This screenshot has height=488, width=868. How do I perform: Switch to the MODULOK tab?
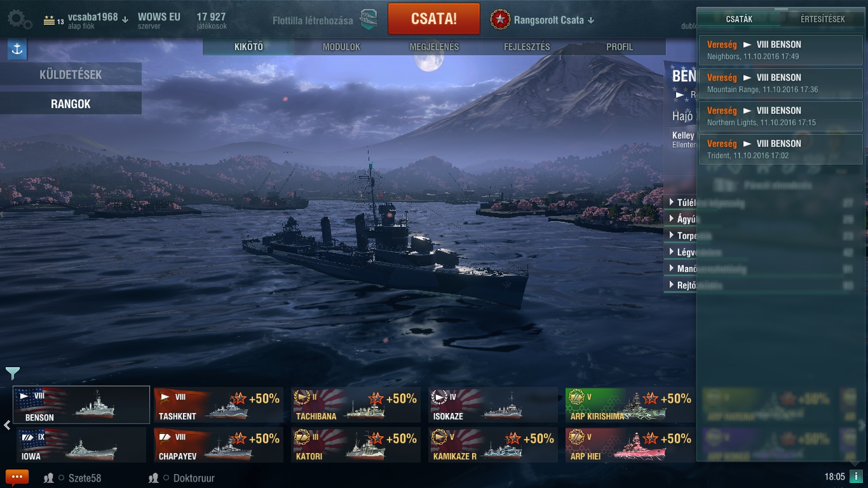(341, 47)
